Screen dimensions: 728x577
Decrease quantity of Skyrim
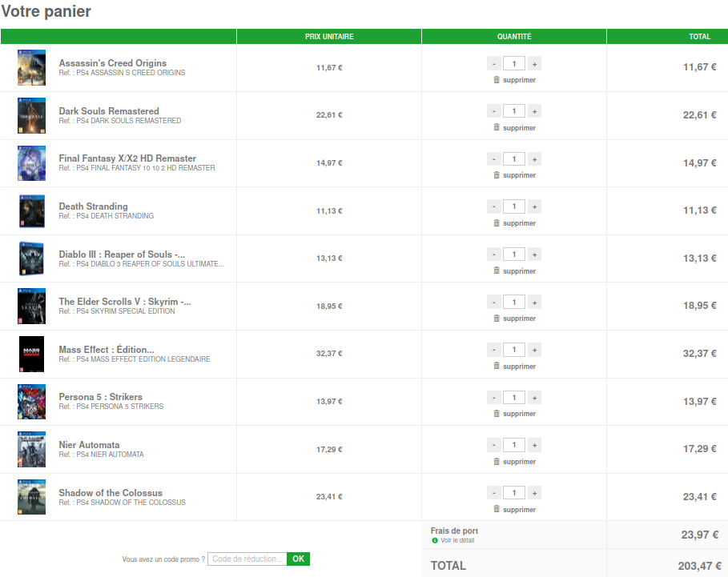pos(494,303)
